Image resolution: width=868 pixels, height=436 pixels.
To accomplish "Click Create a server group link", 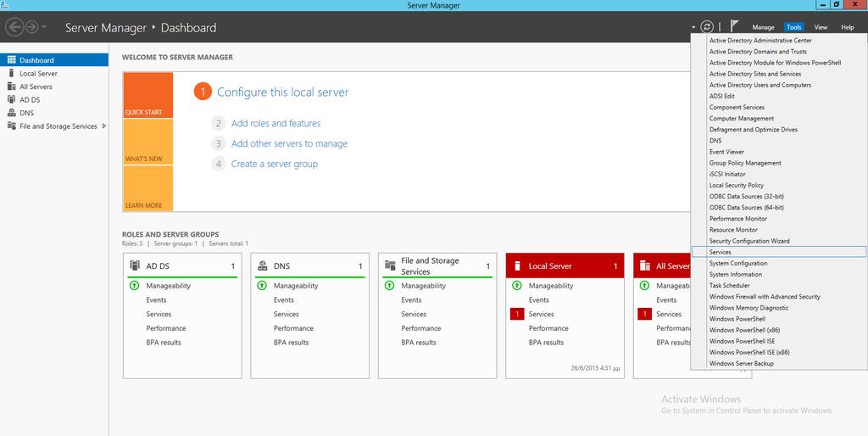I will tap(275, 164).
